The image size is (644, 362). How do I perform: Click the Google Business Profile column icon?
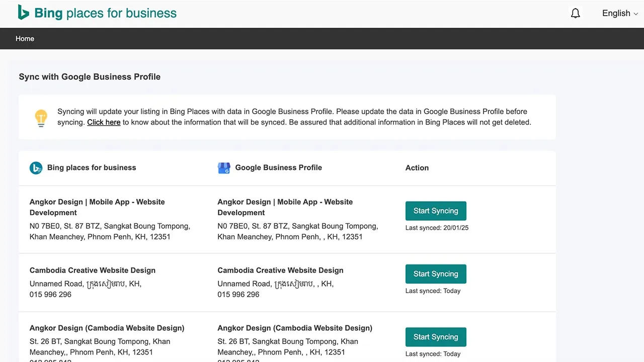[224, 168]
